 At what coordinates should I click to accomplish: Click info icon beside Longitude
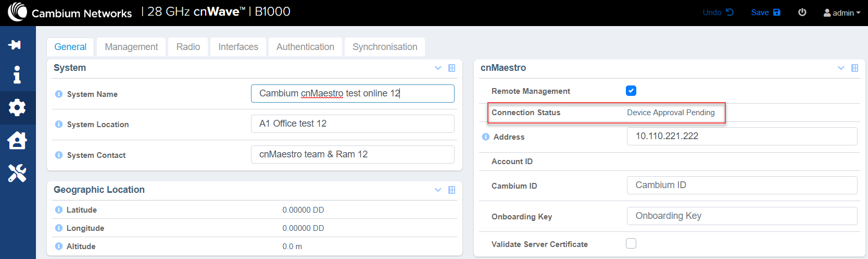59,228
